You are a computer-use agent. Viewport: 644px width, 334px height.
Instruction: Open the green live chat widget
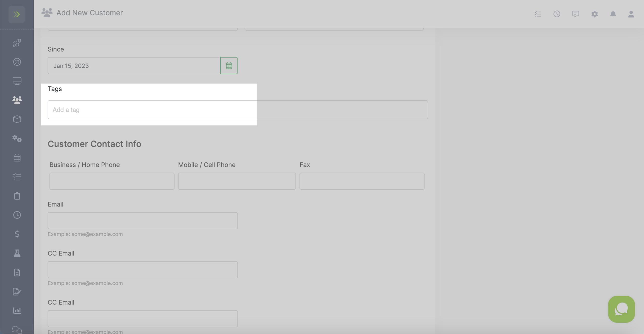click(621, 309)
